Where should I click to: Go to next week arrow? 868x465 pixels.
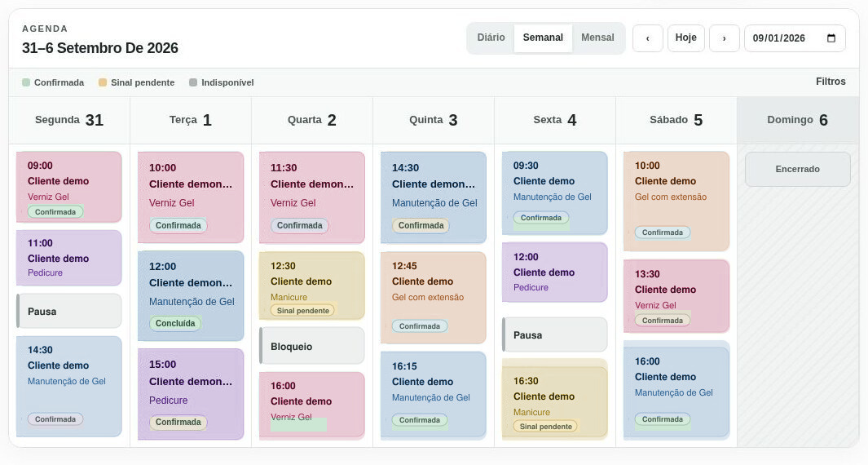(x=724, y=38)
